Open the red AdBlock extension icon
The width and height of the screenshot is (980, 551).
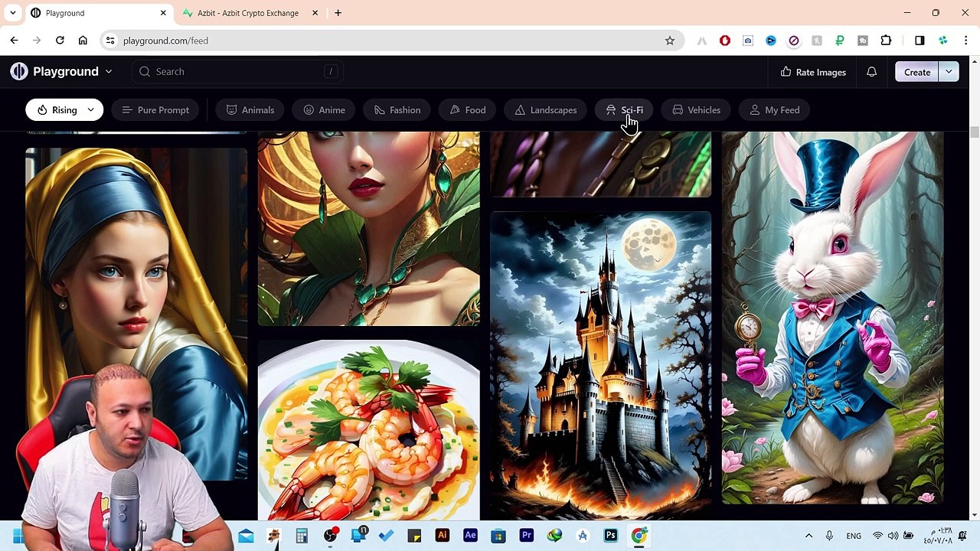point(725,41)
